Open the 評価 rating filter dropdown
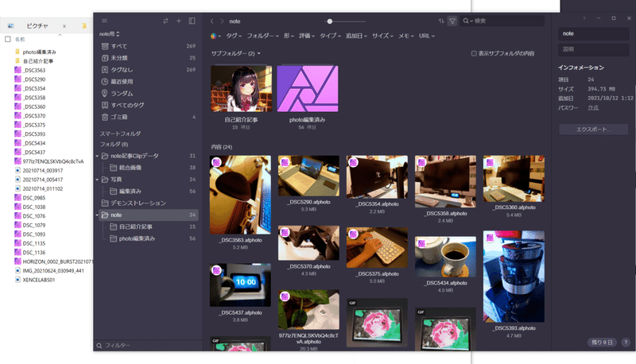Screen dimensions: 636x364 click(307, 36)
